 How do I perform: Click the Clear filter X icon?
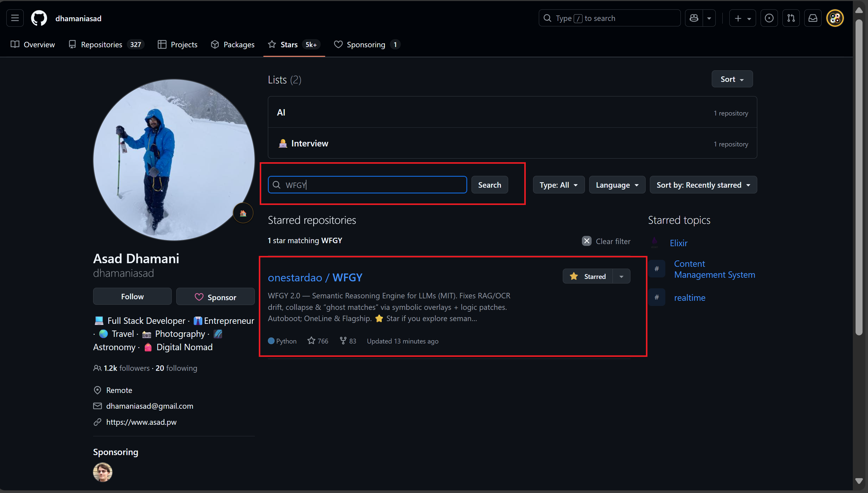(586, 241)
